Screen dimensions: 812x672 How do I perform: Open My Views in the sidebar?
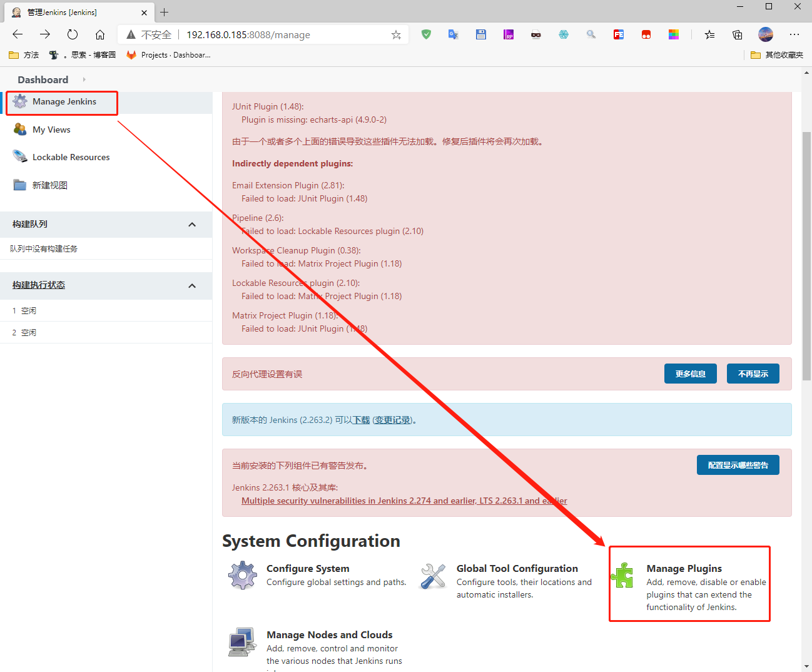click(51, 130)
